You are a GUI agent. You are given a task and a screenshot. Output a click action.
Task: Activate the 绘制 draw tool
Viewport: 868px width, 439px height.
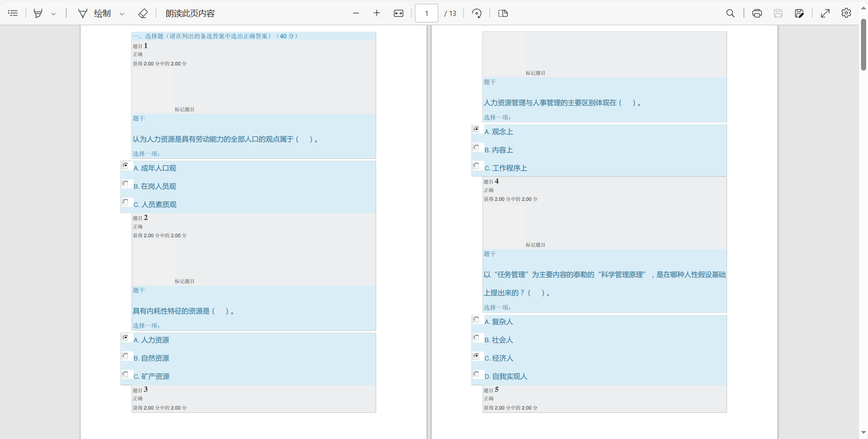[x=95, y=13]
